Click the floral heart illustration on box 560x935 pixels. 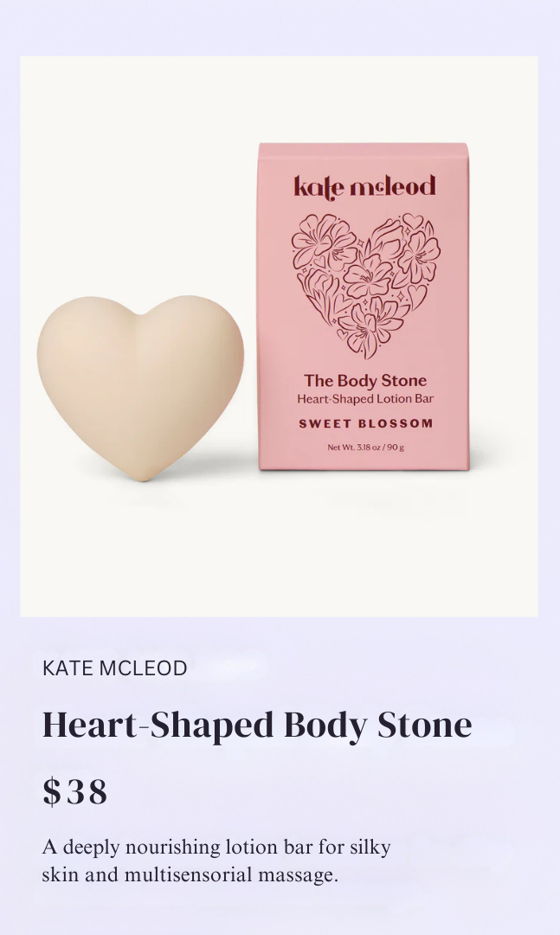coord(365,285)
